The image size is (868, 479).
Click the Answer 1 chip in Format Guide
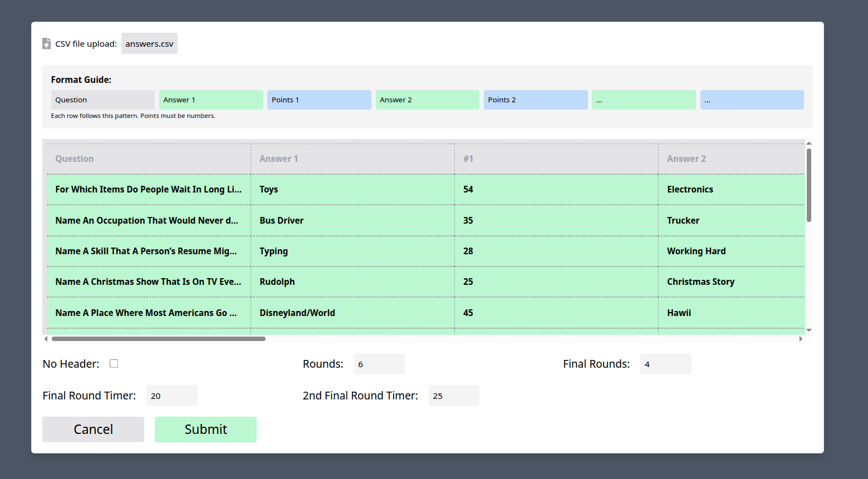210,100
